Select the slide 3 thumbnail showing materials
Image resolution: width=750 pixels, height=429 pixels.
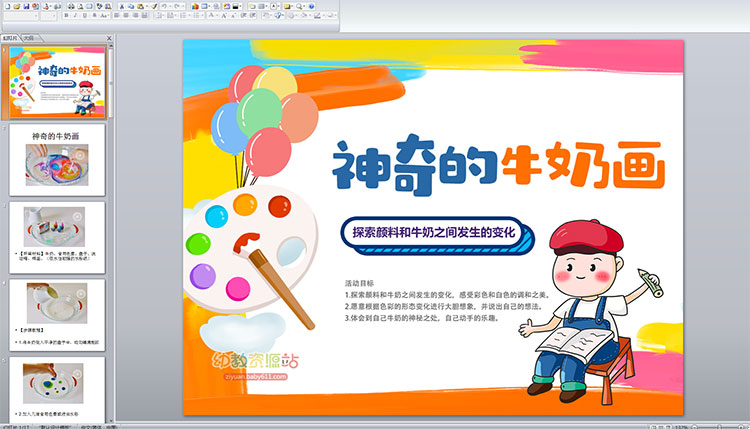(57, 237)
